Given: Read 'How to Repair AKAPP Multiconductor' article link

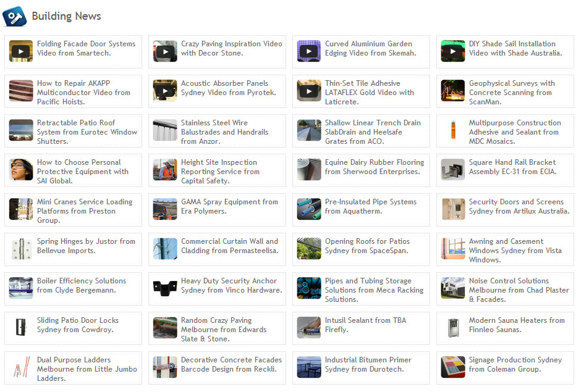Looking at the screenshot, I should point(84,93).
